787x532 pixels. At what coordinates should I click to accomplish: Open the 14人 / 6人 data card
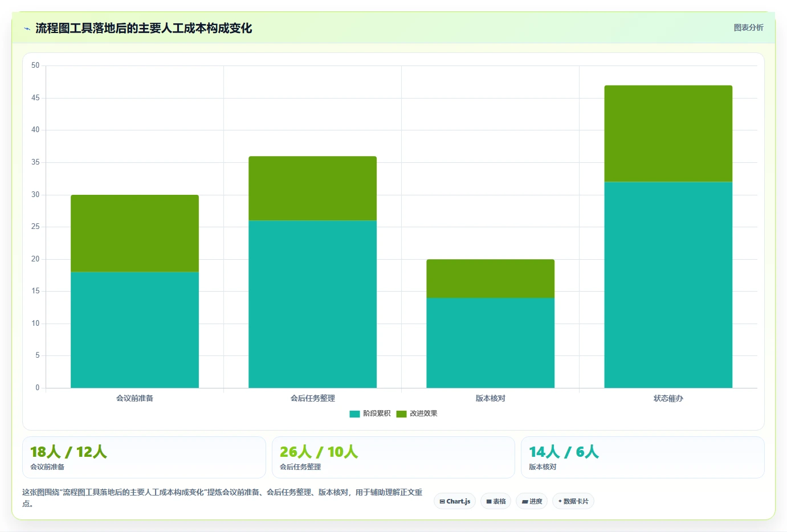tap(643, 457)
